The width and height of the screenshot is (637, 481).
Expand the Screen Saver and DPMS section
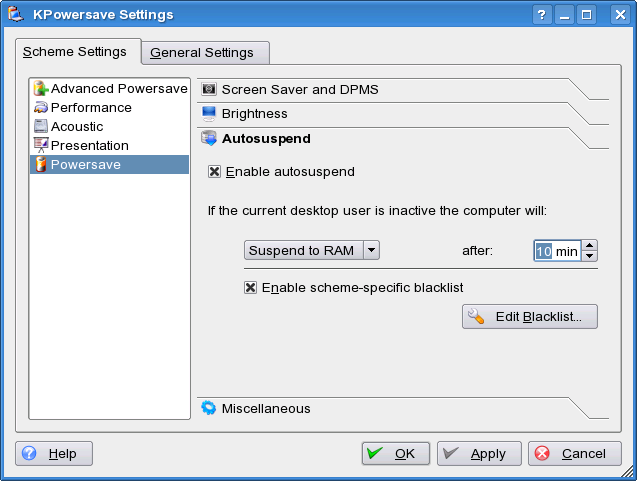(300, 89)
